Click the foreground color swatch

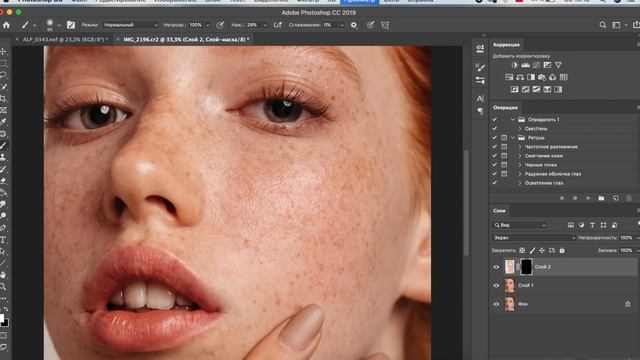[x=1, y=318]
